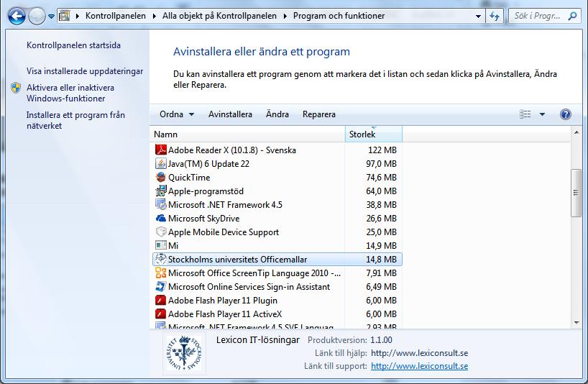Click the Adobe Flash Player 11 Plugin icon

click(161, 301)
